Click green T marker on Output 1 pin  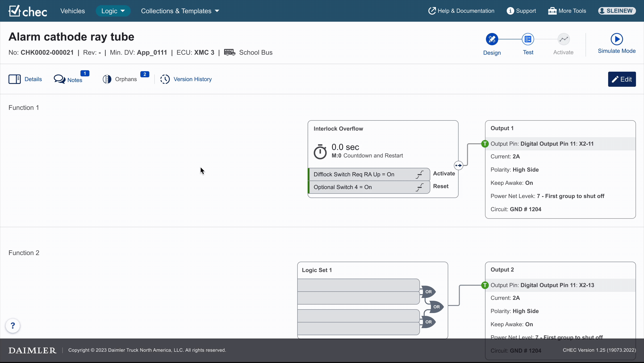[x=485, y=144]
